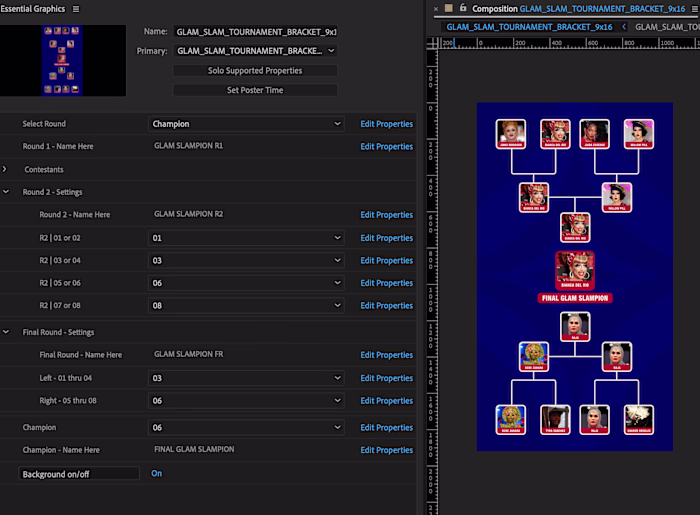Edit Properties for Final Round Name

click(387, 355)
